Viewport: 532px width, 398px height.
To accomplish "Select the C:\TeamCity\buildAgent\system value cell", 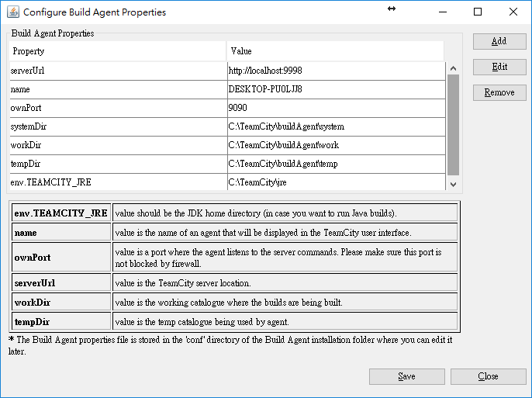I will click(337, 126).
